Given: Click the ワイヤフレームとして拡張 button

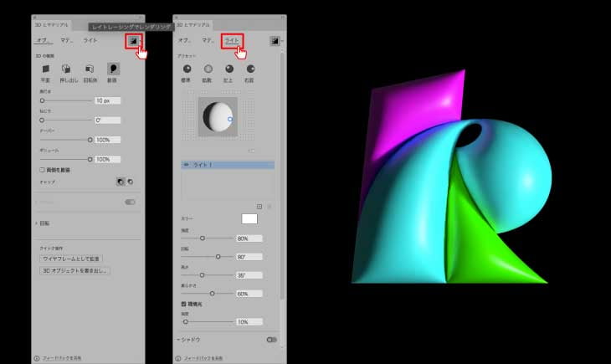Looking at the screenshot, I should 74,259.
